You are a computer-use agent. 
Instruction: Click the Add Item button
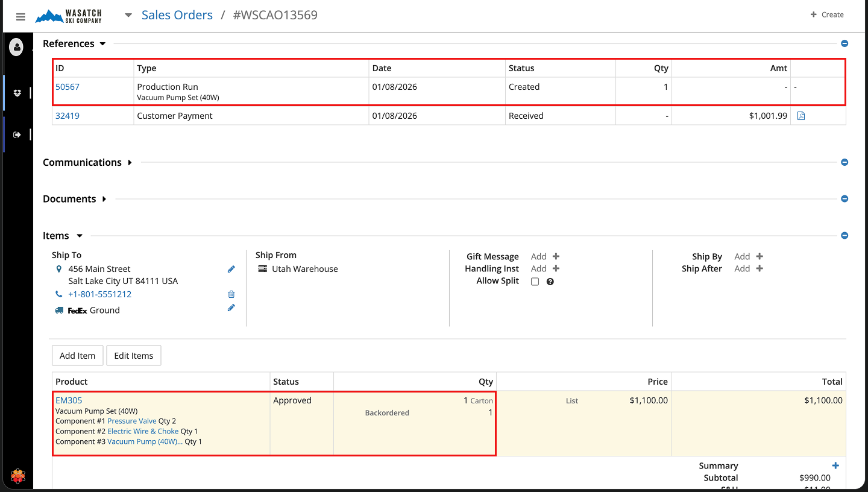77,356
